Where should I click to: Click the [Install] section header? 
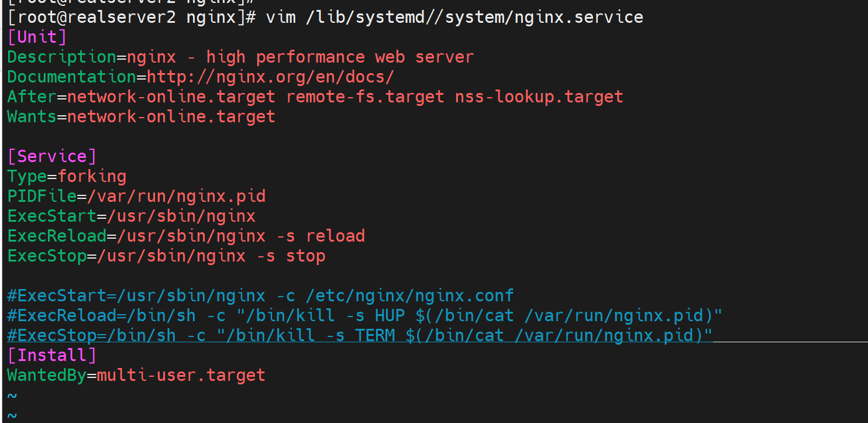pyautogui.click(x=51, y=355)
